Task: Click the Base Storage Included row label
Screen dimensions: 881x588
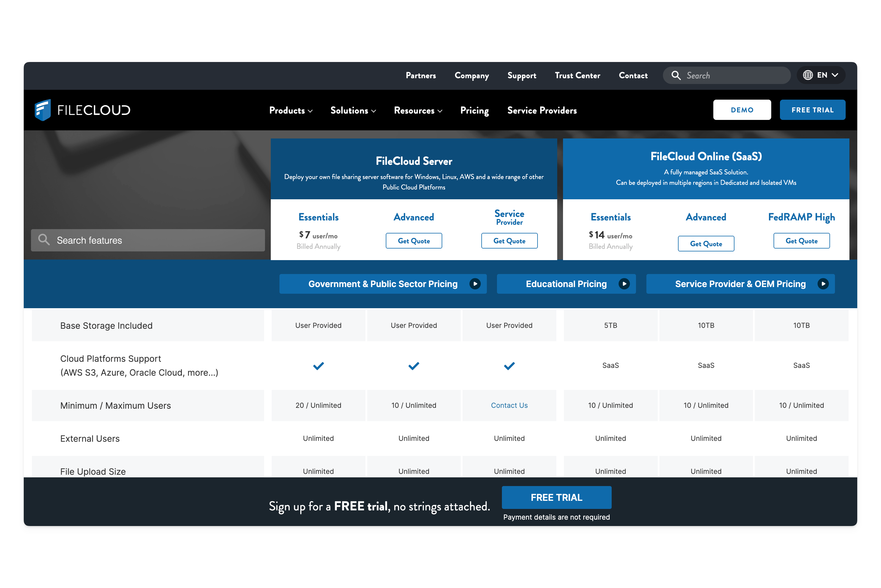Action: coord(106,326)
